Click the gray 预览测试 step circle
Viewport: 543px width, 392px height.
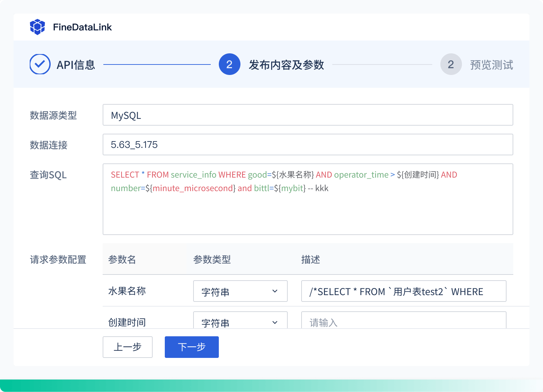click(451, 64)
